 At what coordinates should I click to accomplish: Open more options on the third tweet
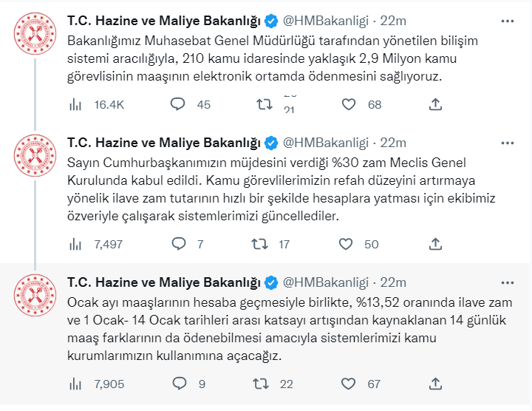pyautogui.click(x=508, y=282)
